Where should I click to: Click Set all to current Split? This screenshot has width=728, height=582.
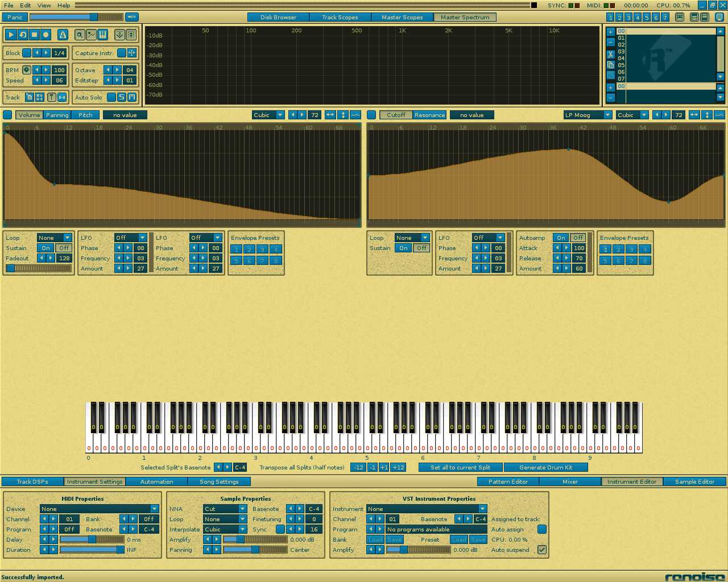460,467
